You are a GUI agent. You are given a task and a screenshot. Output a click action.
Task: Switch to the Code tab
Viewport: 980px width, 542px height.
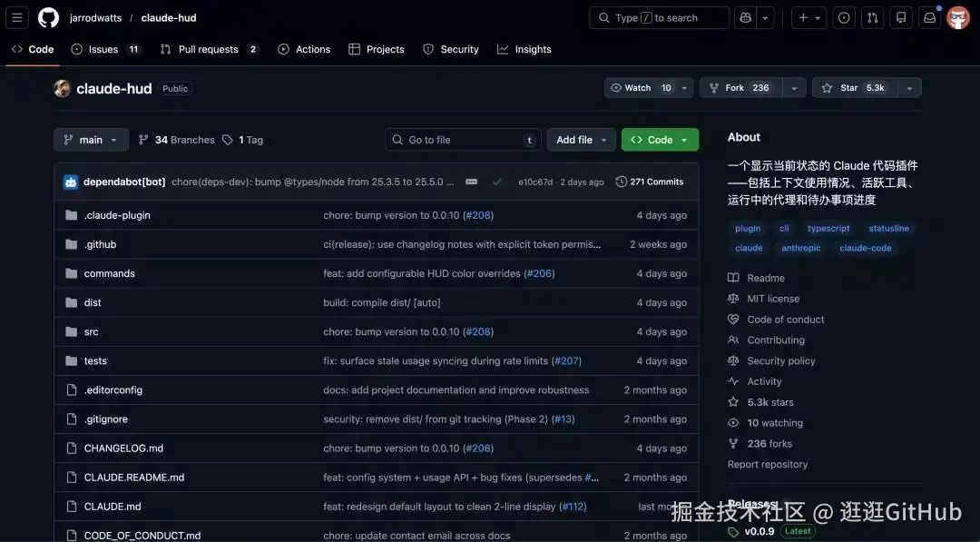click(x=34, y=49)
